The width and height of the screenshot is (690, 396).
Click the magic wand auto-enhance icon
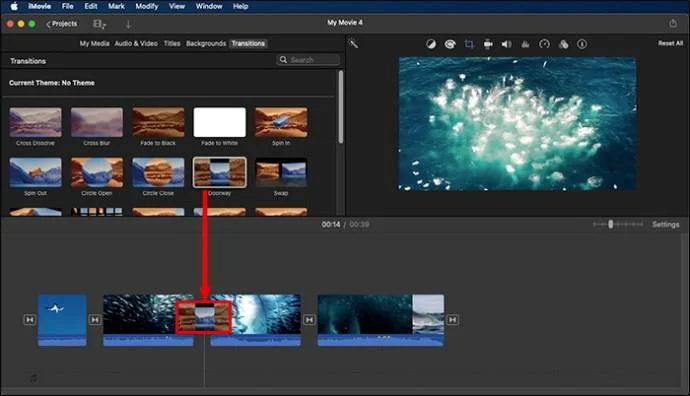coord(353,44)
